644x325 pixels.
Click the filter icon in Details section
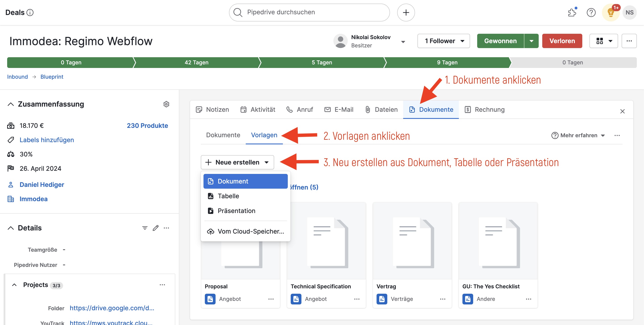(145, 228)
